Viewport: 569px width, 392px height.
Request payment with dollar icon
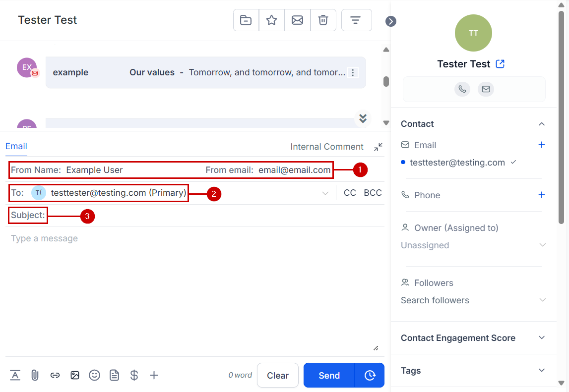134,375
